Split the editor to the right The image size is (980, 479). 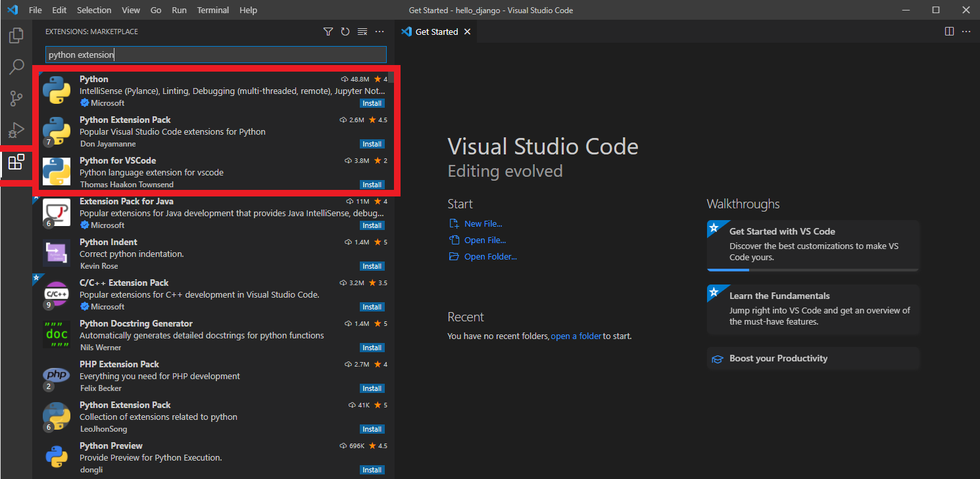(x=949, y=32)
